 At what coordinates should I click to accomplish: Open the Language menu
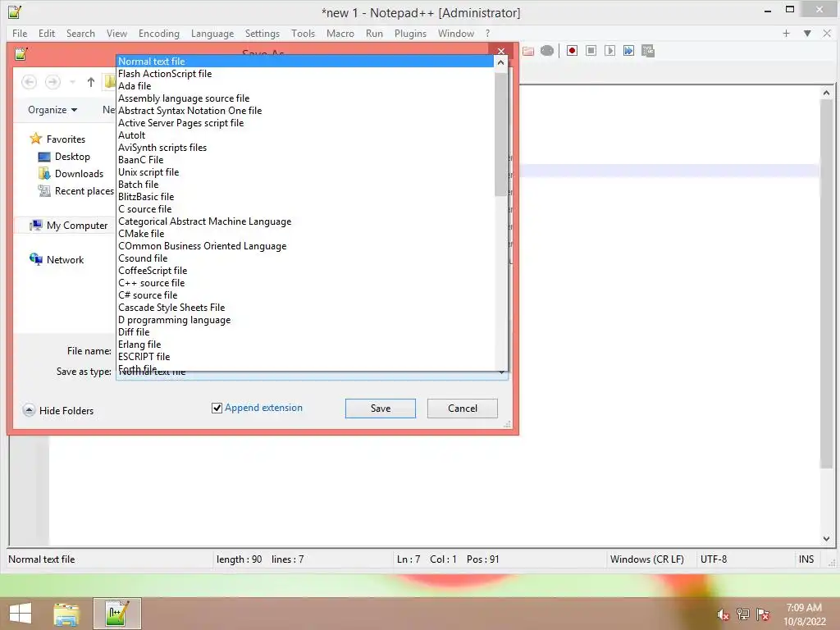pyautogui.click(x=212, y=33)
